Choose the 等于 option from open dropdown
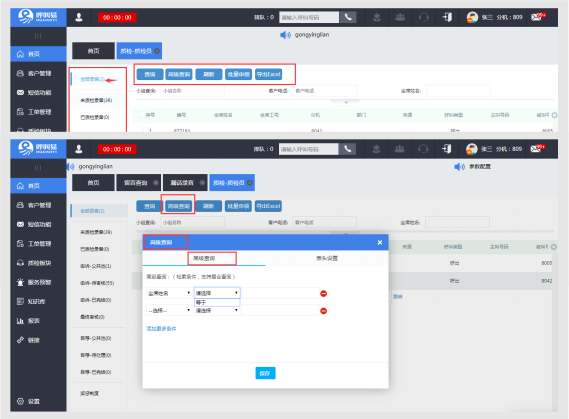 pyautogui.click(x=217, y=302)
